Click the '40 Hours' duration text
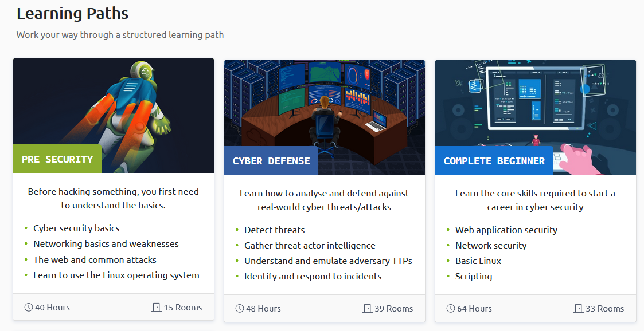Screen dimensions: 644x331 [52, 308]
